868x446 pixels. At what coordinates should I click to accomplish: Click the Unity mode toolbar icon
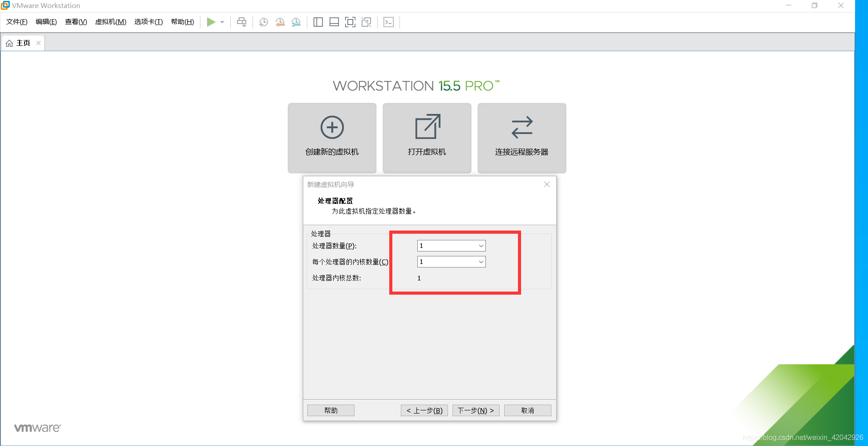(366, 22)
